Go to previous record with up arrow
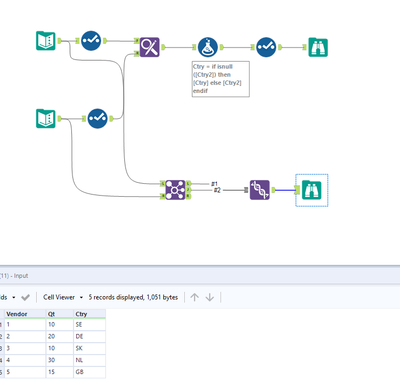400x381 pixels. point(195,297)
